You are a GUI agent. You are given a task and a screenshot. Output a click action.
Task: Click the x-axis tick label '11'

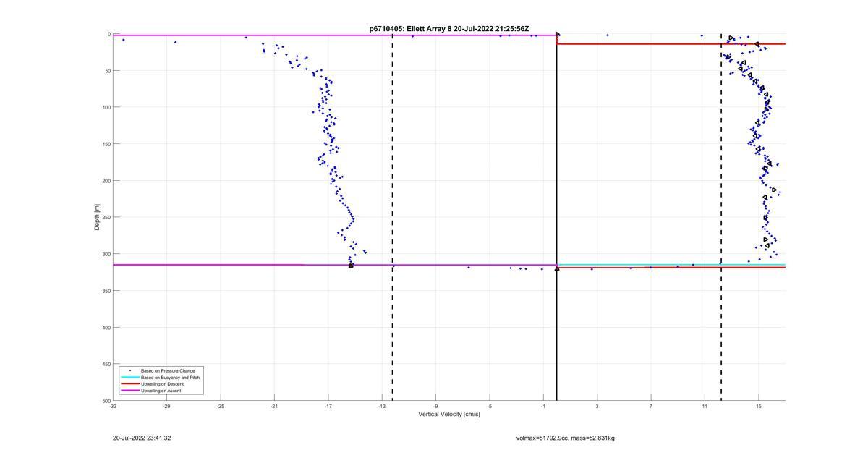(x=705, y=406)
